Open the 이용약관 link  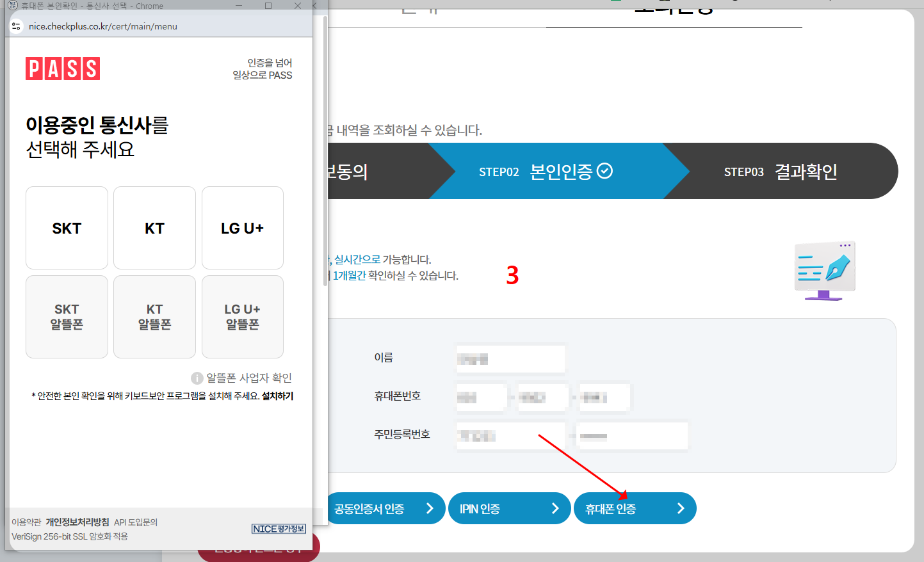[x=26, y=522]
